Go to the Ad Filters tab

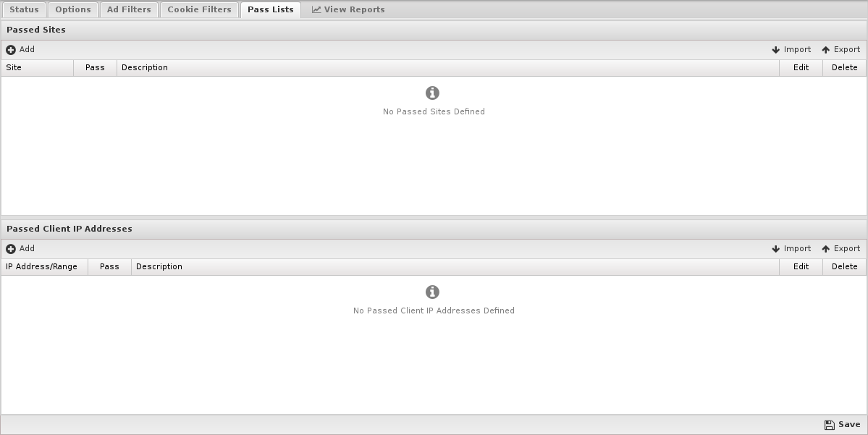point(129,9)
